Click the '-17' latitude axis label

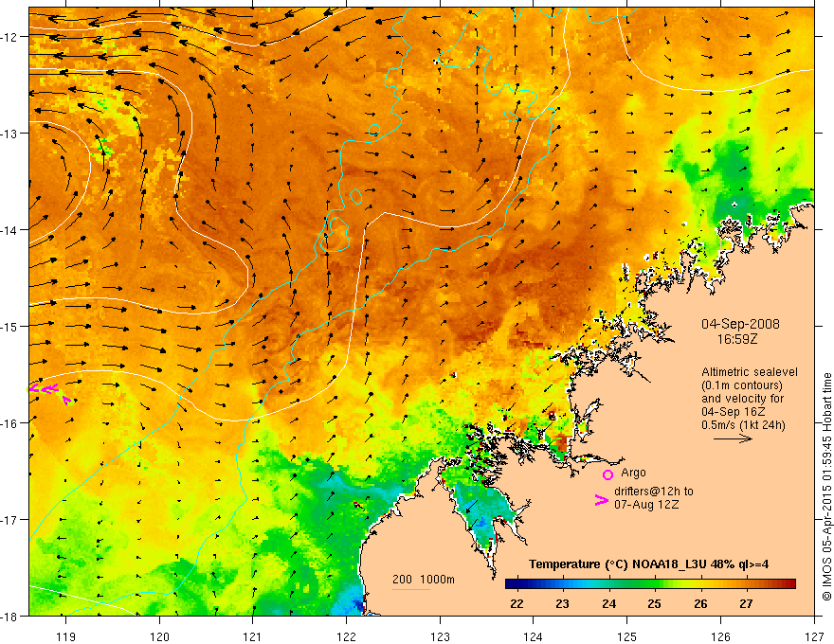10,520
